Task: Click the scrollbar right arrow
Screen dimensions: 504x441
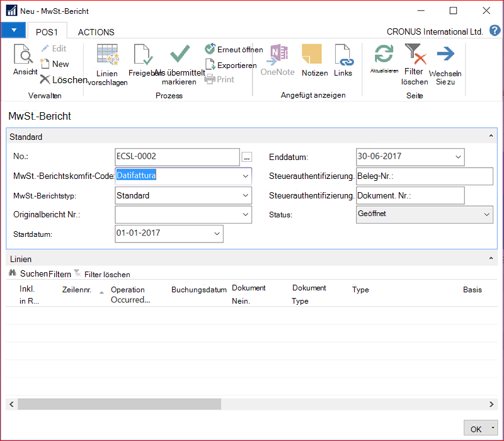Action: 491,404
